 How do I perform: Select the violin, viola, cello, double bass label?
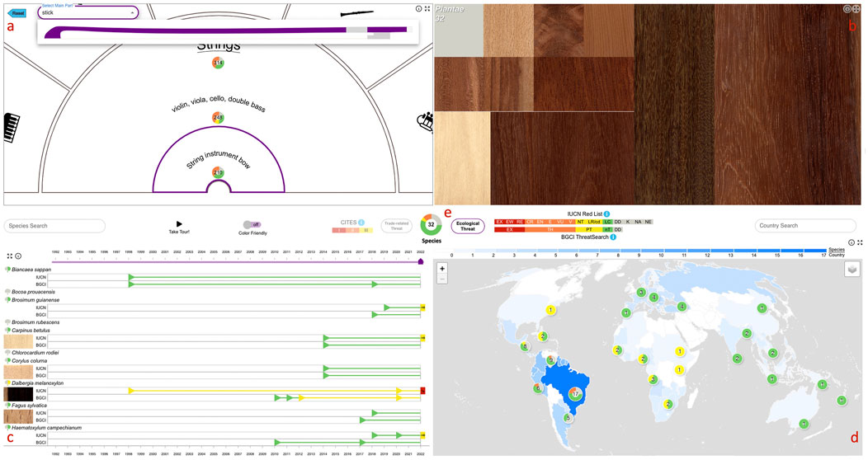218,103
